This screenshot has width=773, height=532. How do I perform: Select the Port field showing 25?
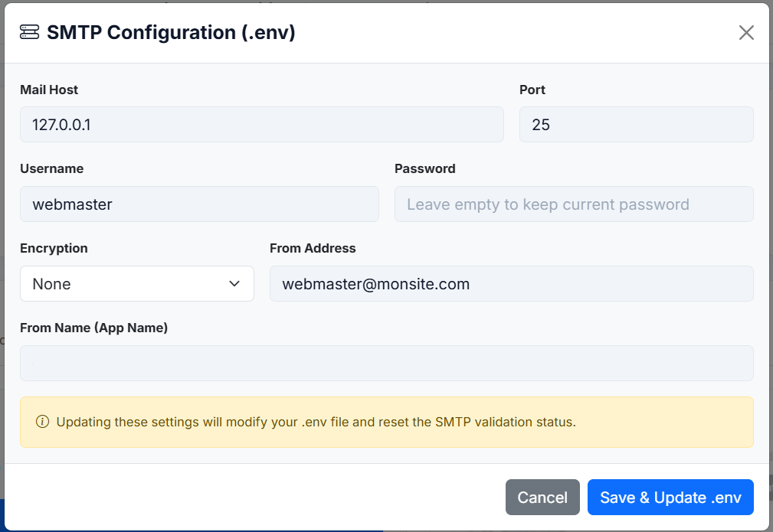click(x=636, y=124)
